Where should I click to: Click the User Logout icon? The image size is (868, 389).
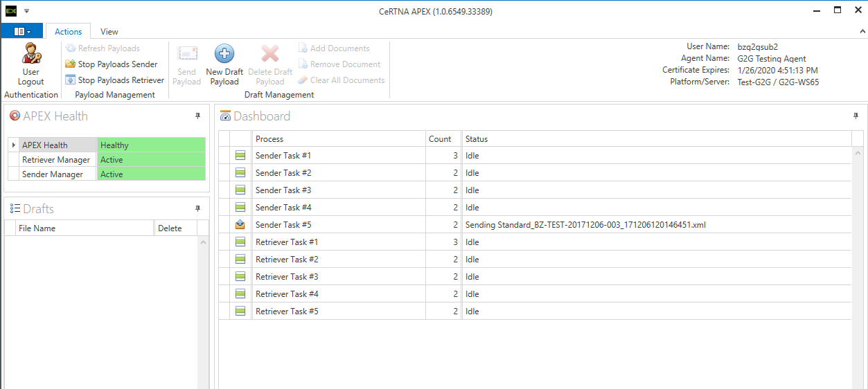tap(30, 54)
